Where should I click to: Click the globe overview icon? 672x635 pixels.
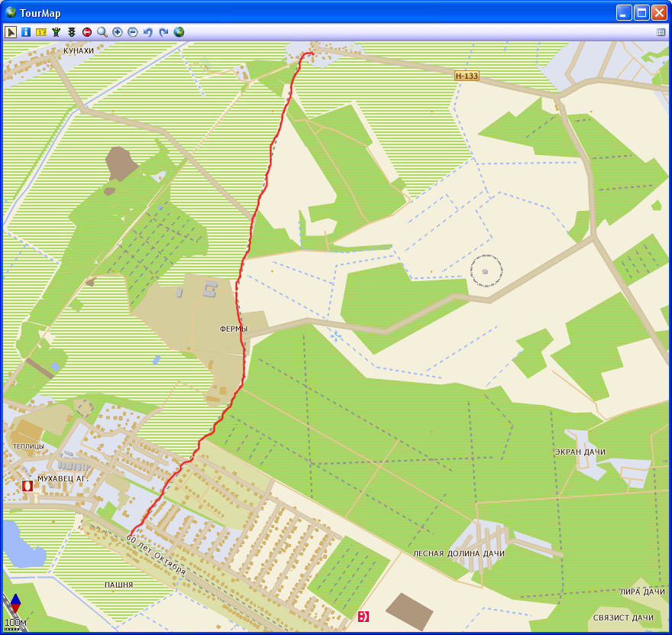tap(179, 32)
